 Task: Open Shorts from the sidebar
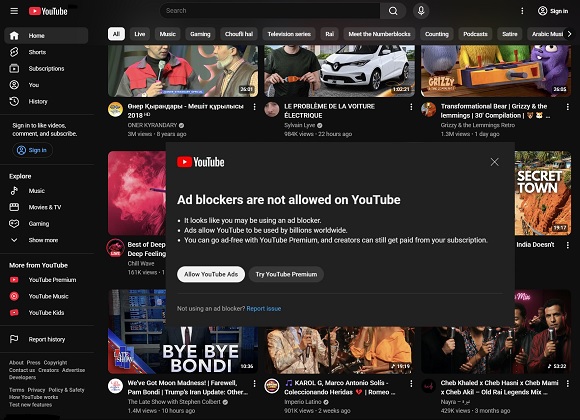(x=46, y=52)
